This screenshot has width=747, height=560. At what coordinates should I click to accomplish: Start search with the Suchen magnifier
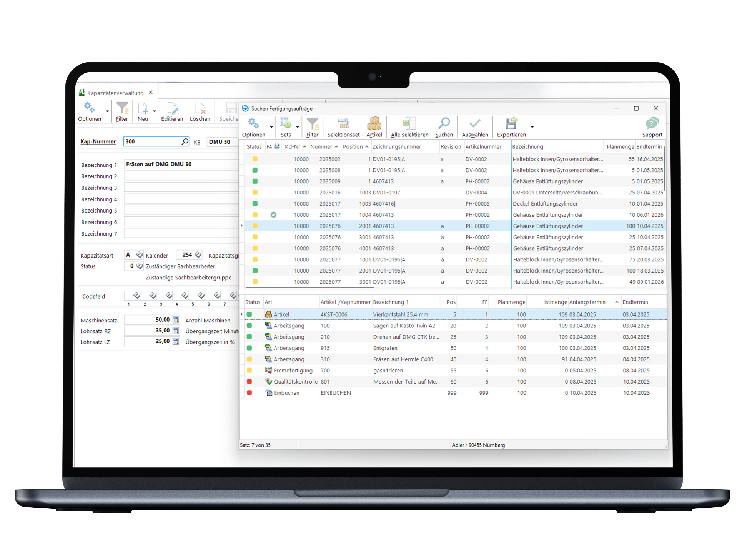tap(444, 127)
